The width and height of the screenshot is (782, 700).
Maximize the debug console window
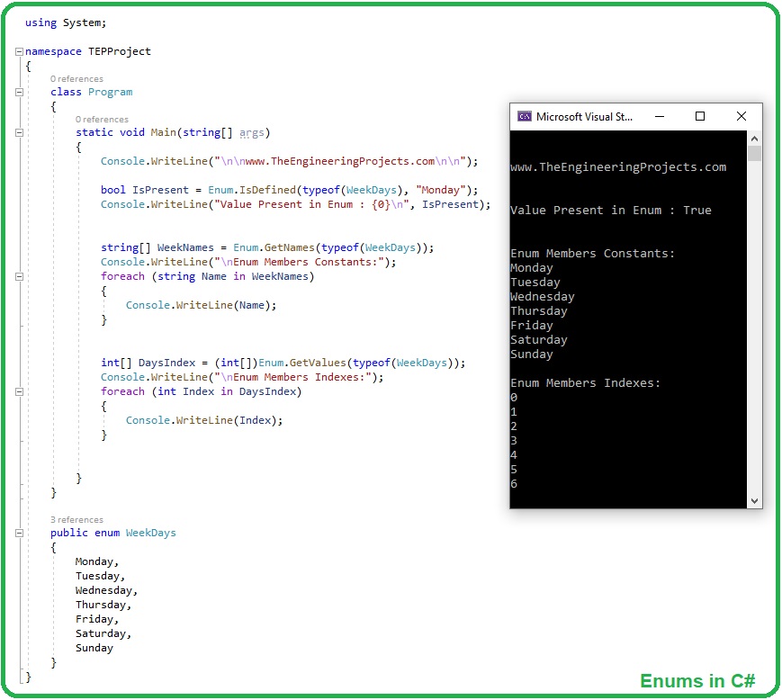click(x=700, y=117)
